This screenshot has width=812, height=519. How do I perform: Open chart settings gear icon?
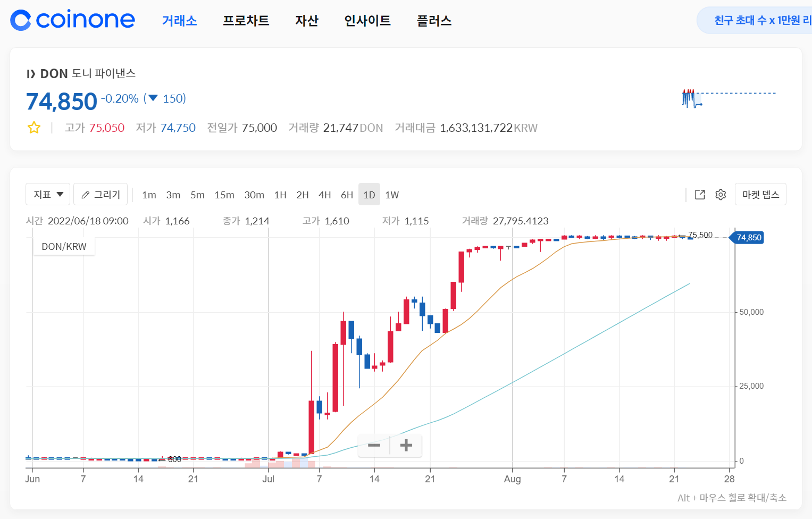(721, 195)
